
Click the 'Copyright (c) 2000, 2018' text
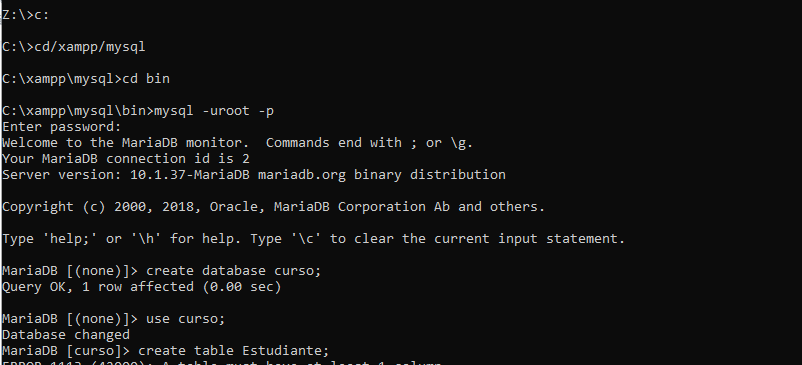point(97,207)
